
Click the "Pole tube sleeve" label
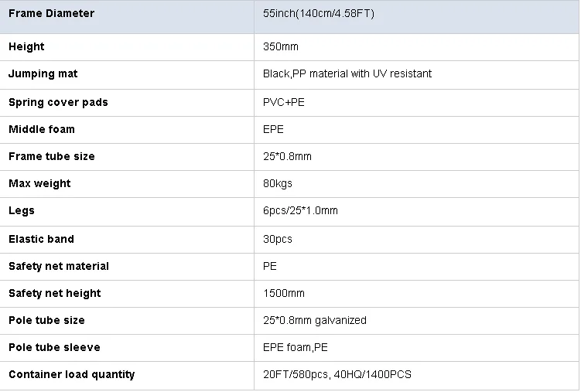pyautogui.click(x=54, y=347)
